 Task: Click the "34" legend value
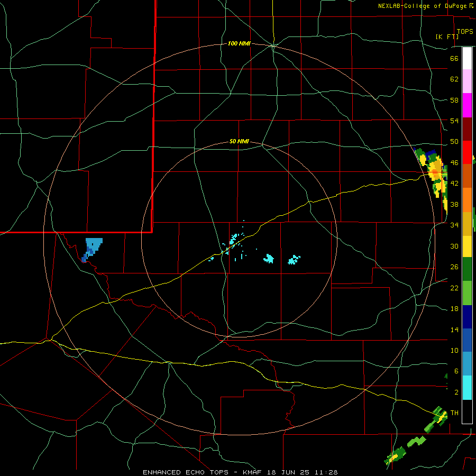[454, 225]
